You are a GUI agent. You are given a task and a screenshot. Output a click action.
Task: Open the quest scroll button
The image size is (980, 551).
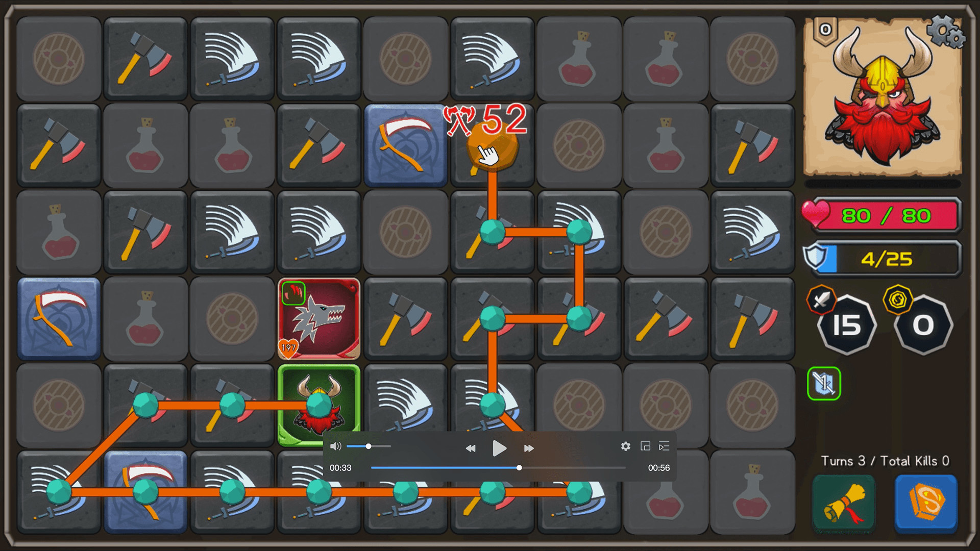(x=844, y=503)
